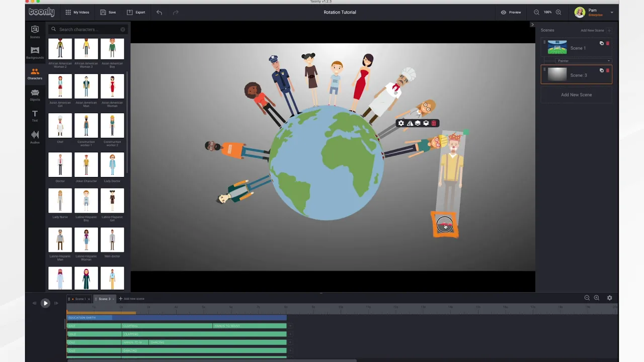Viewport: 644px width, 362px height.
Task: Open the Scenes sidebar panel
Action: tap(35, 32)
